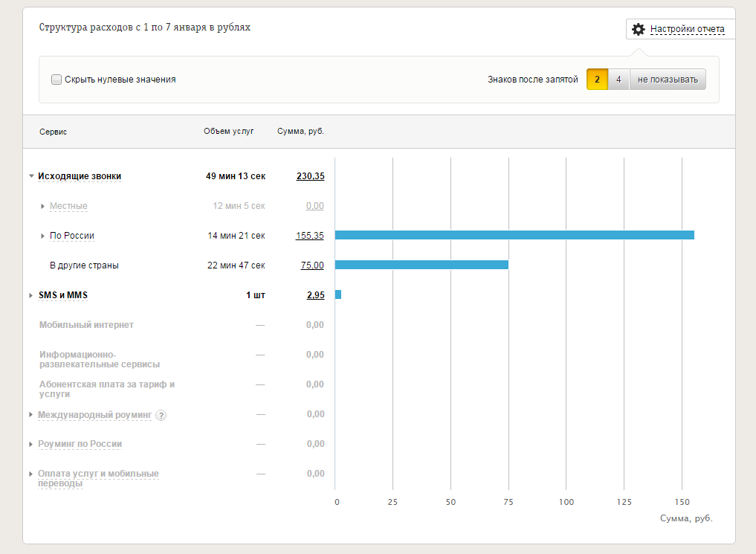
Task: Enable the 'Скрыть нулевые значения' checkbox
Action: pyautogui.click(x=56, y=80)
